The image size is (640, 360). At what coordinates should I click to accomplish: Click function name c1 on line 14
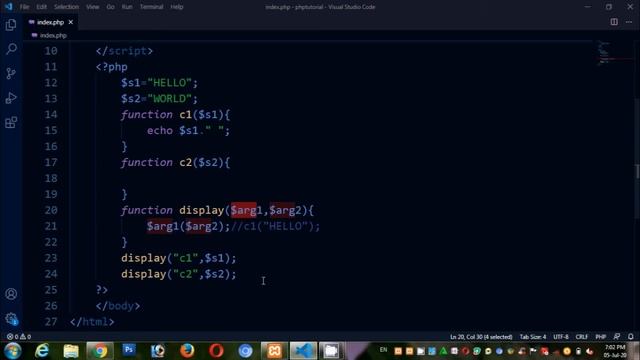(x=185, y=115)
